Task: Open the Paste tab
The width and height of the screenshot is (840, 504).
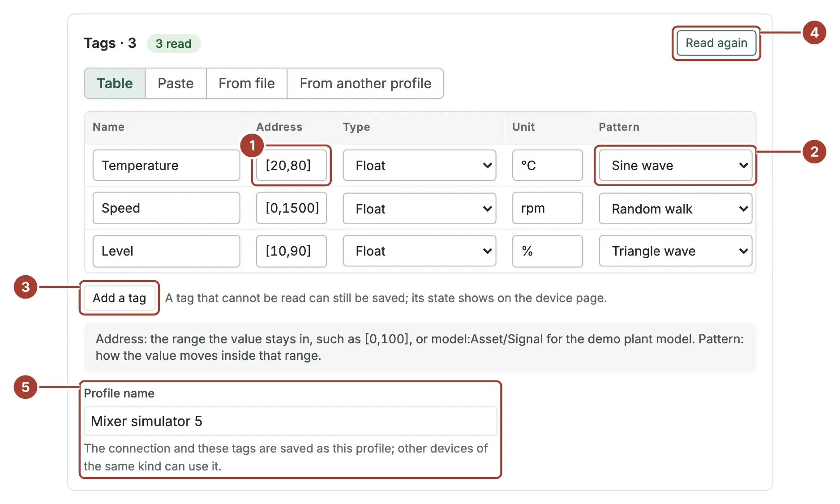Action: pos(176,83)
